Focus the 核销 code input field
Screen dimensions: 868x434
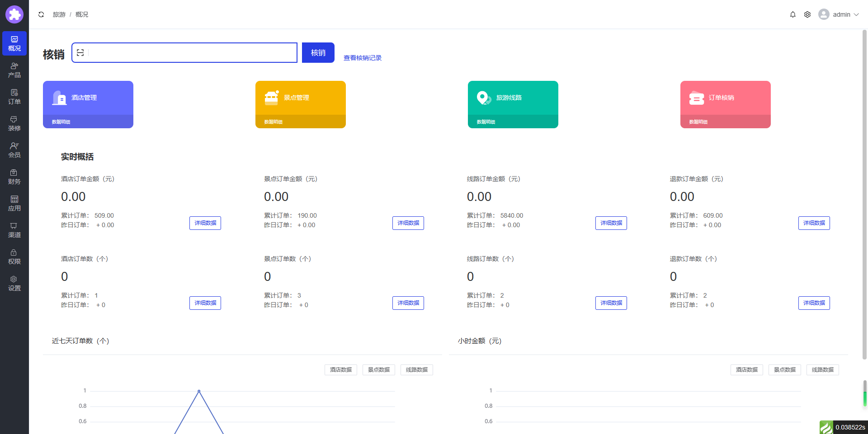click(184, 53)
